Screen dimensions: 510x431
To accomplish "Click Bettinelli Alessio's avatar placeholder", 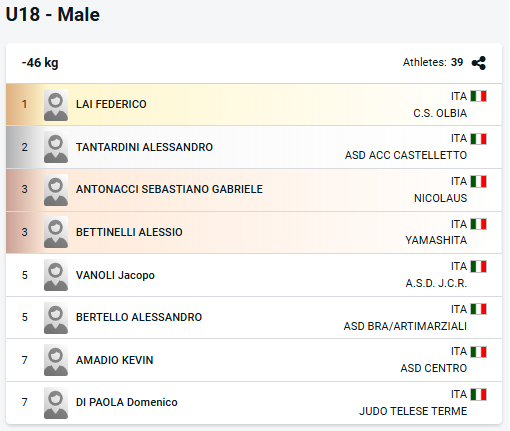I will tap(56, 232).
